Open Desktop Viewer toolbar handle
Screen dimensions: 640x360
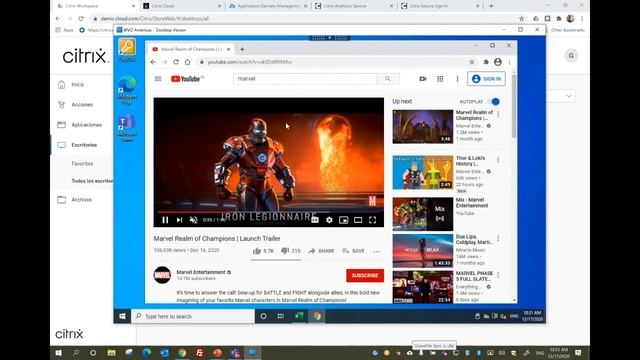tap(330, 38)
